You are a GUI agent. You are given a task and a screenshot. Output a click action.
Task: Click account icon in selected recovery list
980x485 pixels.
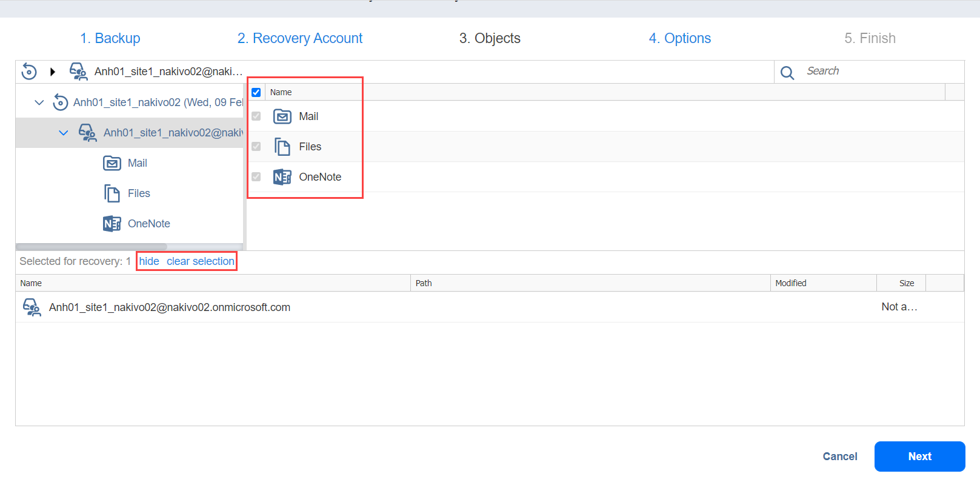[x=32, y=307]
